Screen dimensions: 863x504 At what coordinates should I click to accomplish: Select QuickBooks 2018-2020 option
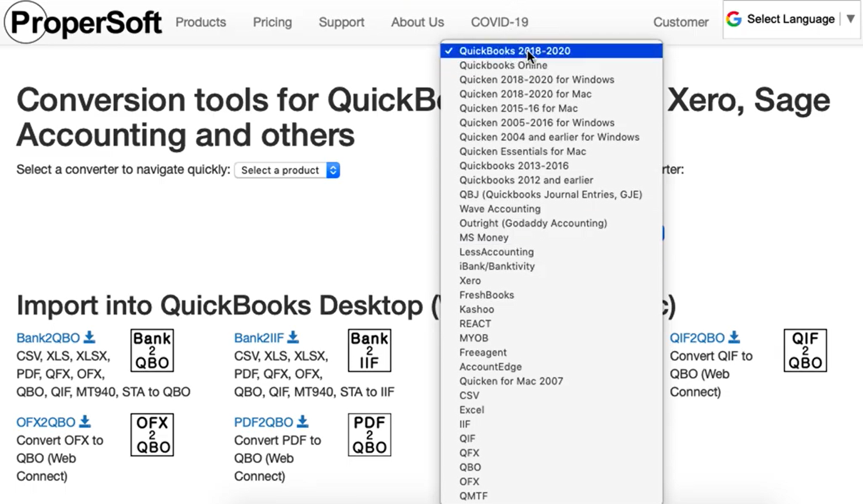(551, 51)
